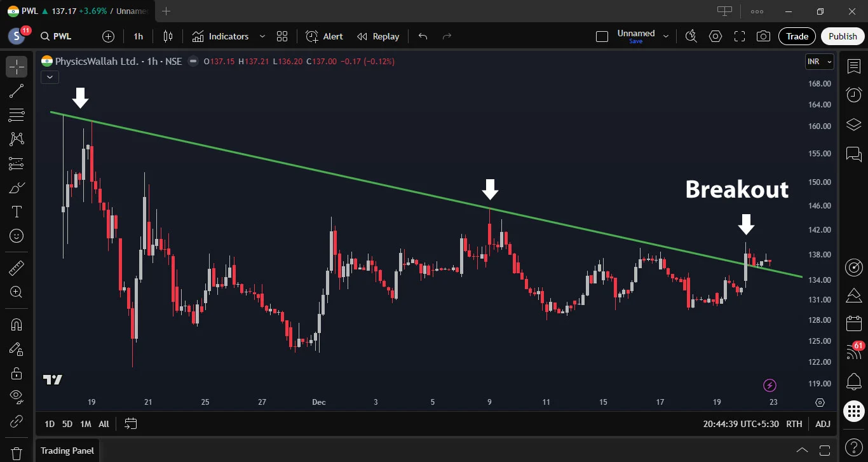Open the help center question icon
Viewport: 868px width, 462px height.
click(x=854, y=449)
